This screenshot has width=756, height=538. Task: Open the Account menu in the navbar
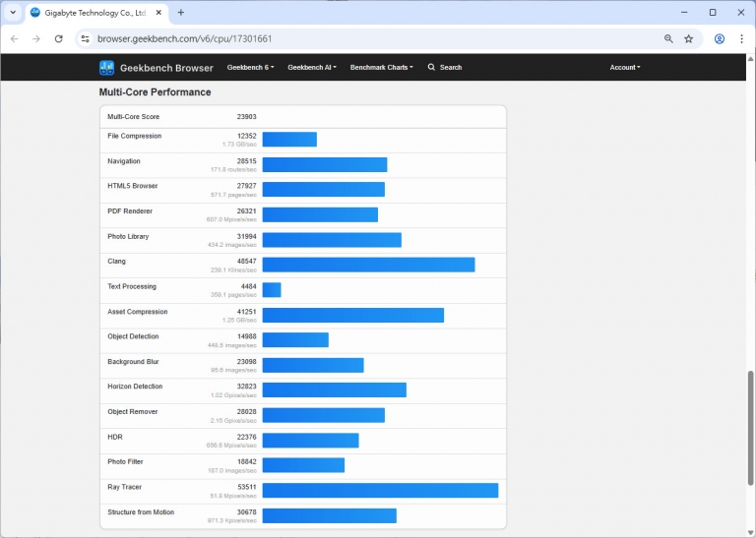[625, 68]
